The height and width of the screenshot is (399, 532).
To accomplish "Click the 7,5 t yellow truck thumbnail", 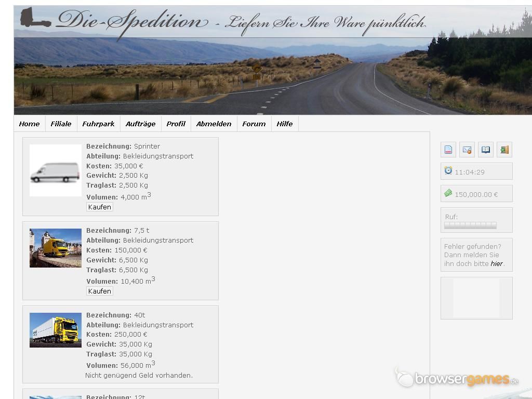I will (x=55, y=248).
